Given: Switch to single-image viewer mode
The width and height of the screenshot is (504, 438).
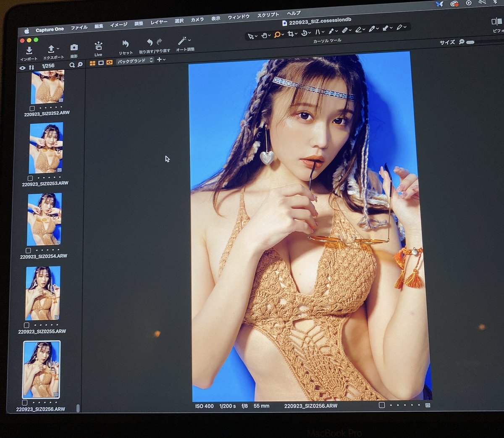Looking at the screenshot, I should [101, 63].
